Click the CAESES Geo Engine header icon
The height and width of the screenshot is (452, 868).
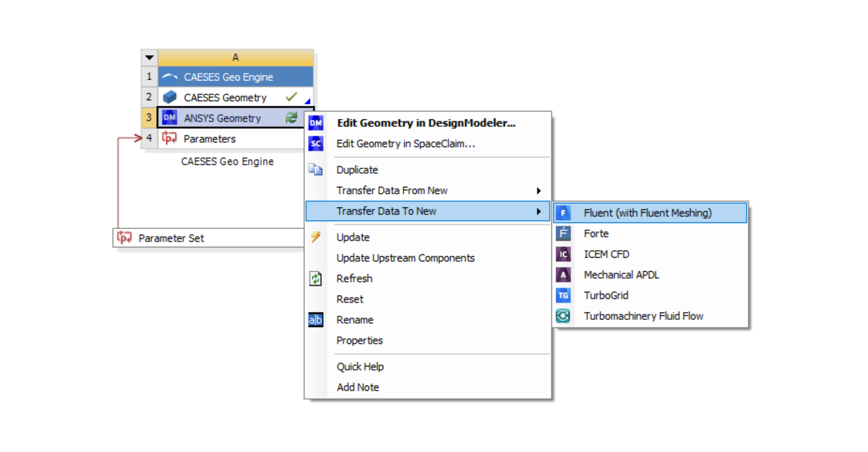pos(170,77)
